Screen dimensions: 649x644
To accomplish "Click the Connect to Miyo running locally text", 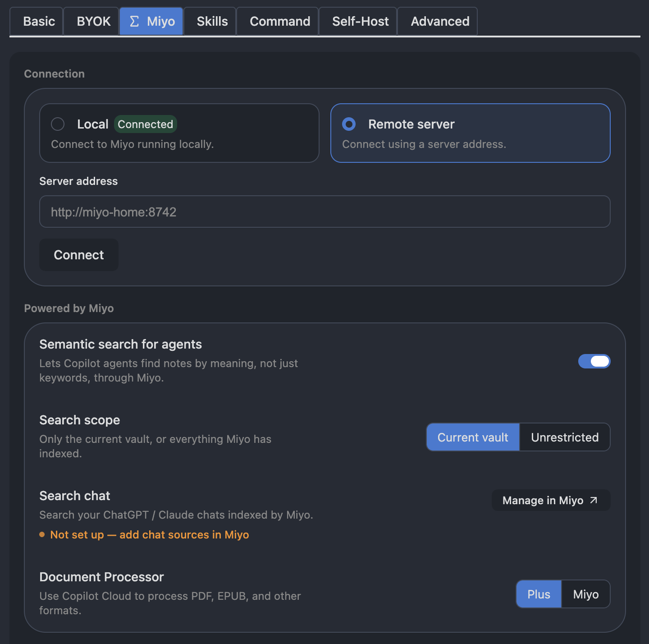I will [x=133, y=144].
